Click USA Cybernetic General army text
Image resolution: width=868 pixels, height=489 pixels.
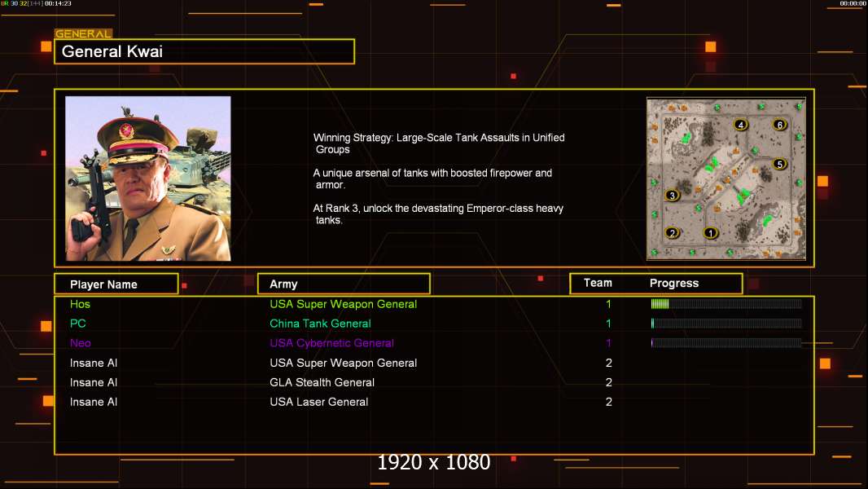(x=331, y=343)
